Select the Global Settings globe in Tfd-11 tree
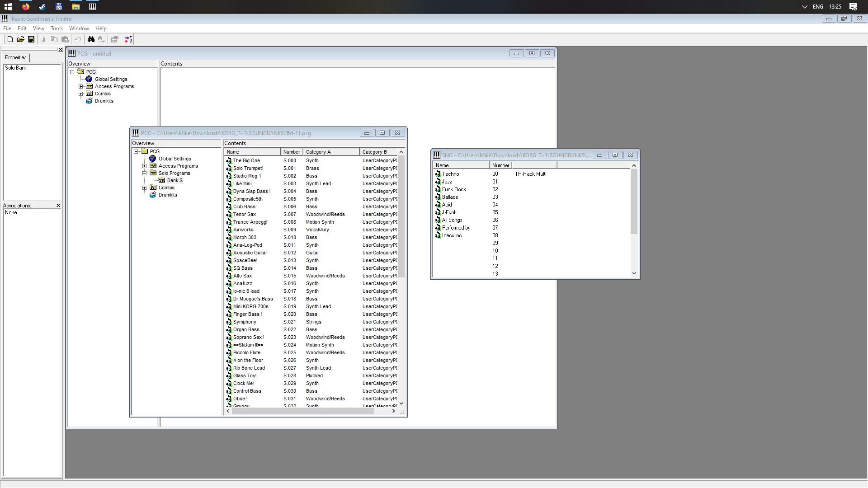The height and width of the screenshot is (488, 868). [x=153, y=159]
